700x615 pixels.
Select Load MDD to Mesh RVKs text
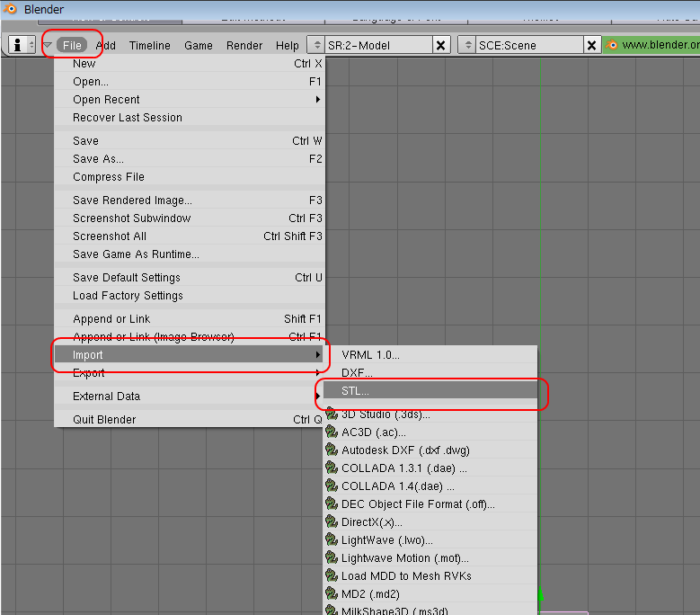click(x=406, y=576)
